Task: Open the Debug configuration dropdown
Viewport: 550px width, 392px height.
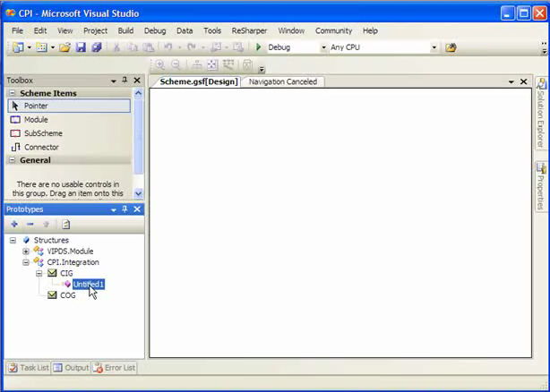Action: [x=322, y=47]
